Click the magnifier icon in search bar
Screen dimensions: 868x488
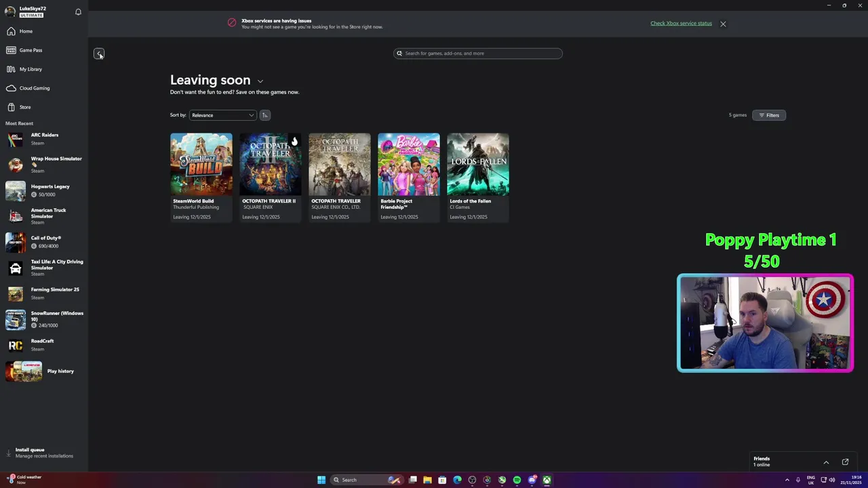(399, 54)
